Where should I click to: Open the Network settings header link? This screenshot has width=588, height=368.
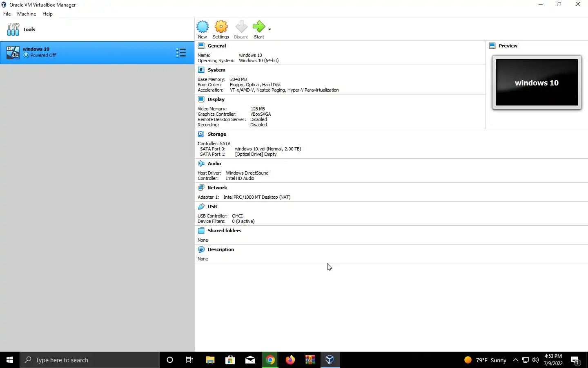point(217,188)
